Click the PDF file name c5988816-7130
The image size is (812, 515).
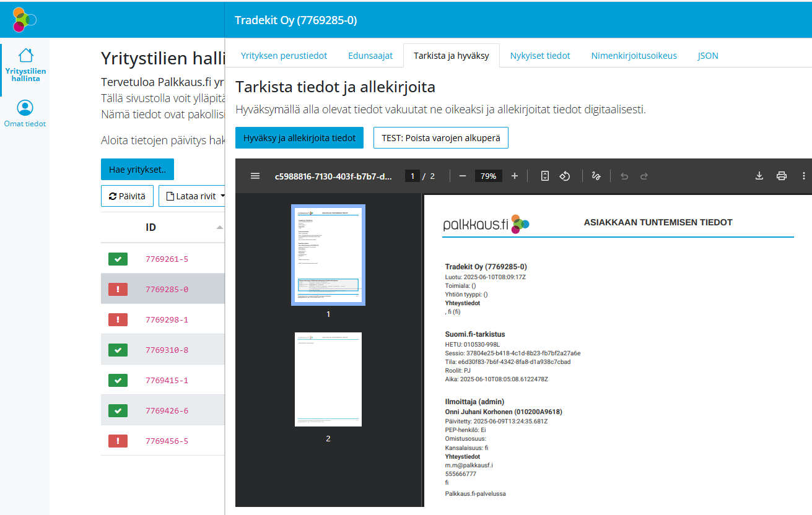click(333, 176)
